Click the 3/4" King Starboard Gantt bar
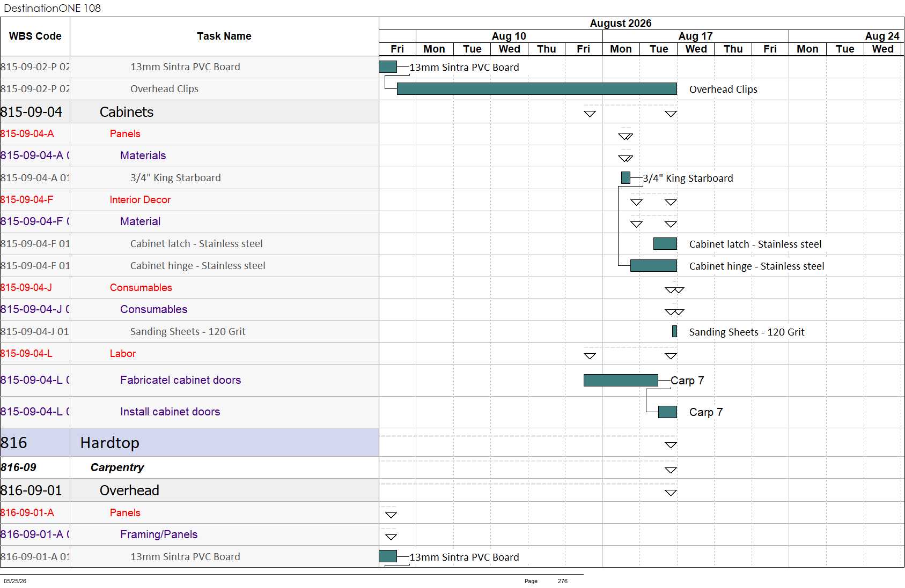 coord(626,178)
